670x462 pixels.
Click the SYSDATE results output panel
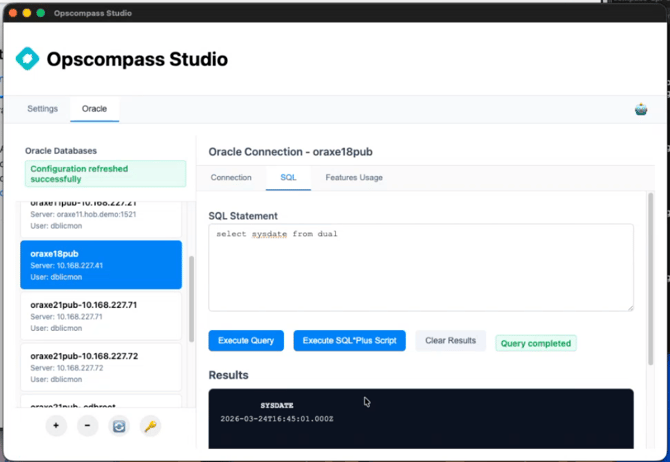click(420, 418)
